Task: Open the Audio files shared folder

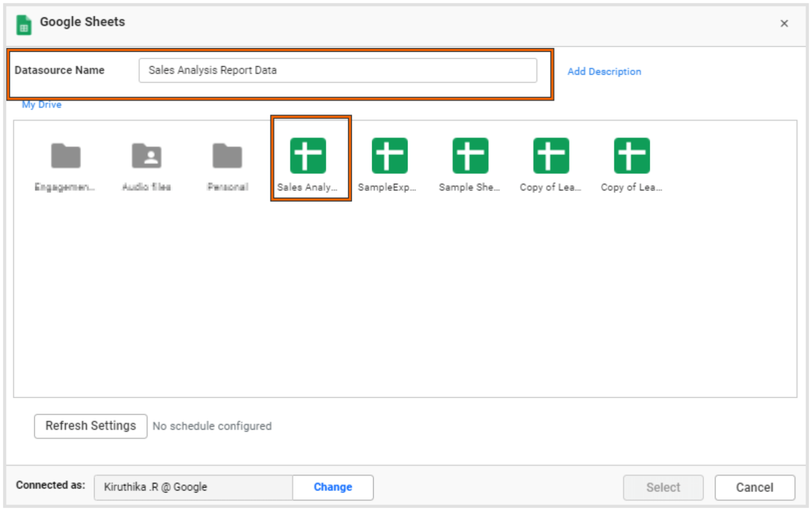Action: pos(147,155)
